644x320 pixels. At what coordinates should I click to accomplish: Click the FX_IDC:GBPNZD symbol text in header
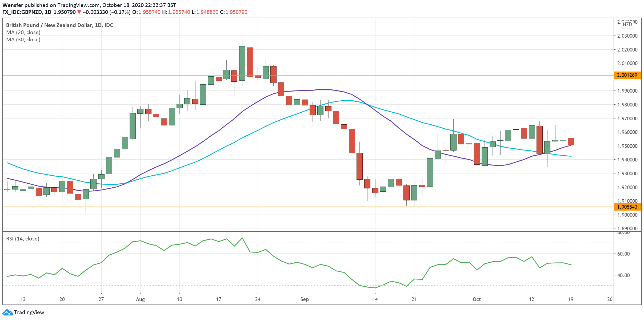(22, 12)
